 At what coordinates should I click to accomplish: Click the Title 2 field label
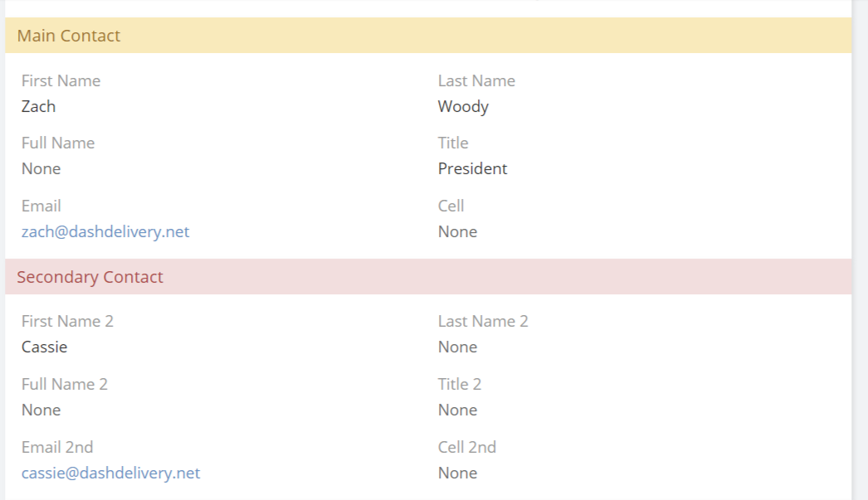[460, 385]
